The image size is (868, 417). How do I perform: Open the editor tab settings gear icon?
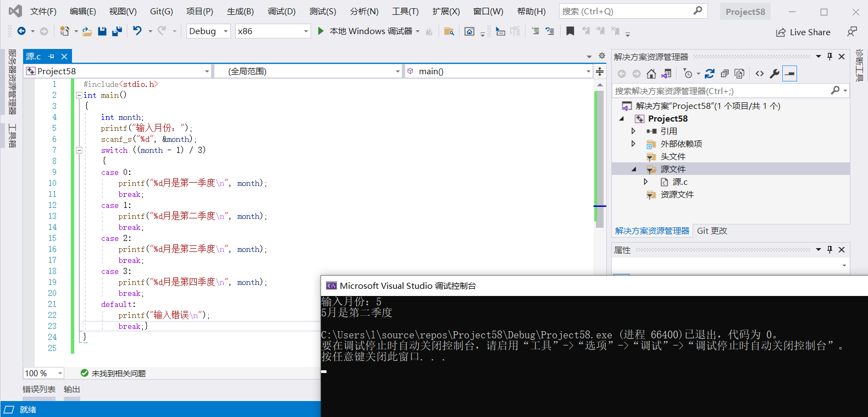point(602,56)
